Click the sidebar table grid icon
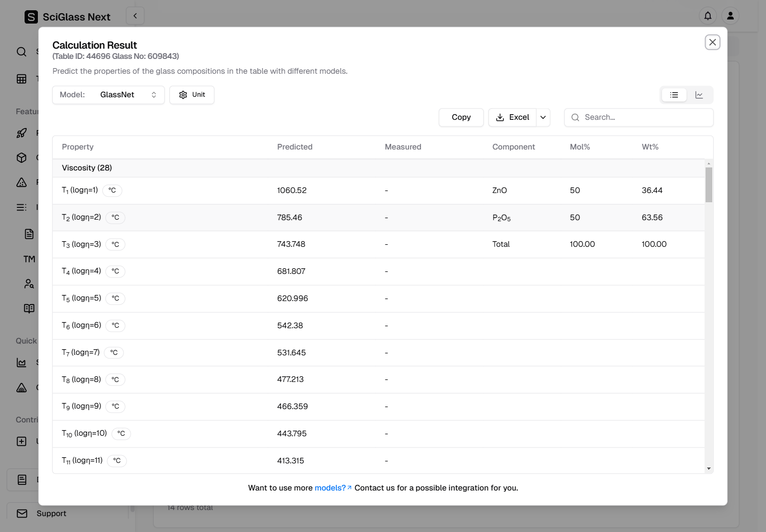This screenshot has width=766, height=532. click(22, 79)
